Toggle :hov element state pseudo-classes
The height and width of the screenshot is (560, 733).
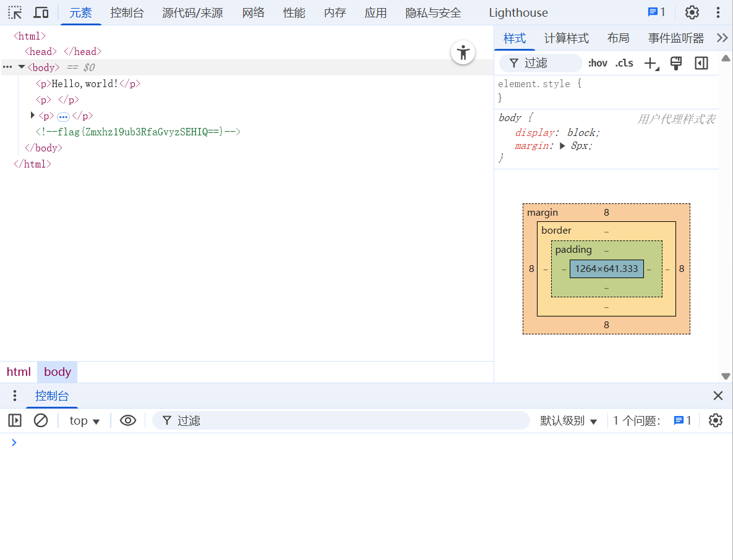pos(597,62)
